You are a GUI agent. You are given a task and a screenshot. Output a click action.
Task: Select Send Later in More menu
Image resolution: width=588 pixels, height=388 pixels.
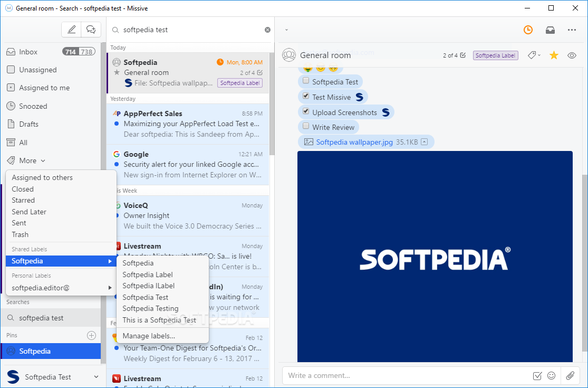click(61, 212)
